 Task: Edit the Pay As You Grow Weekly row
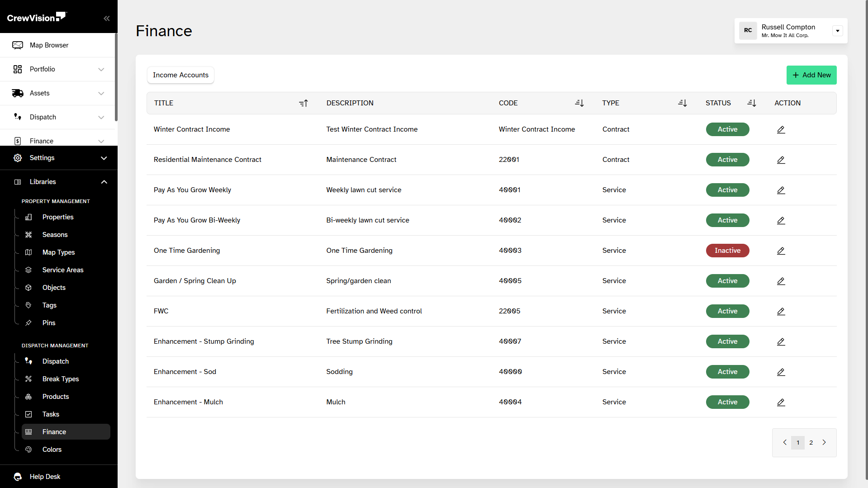781,190
